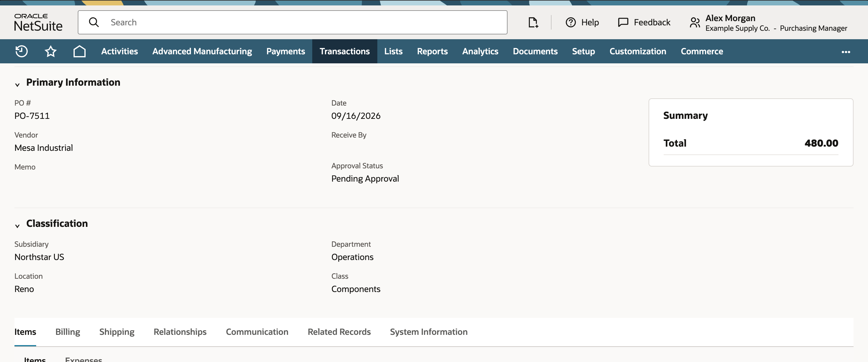Select the Expenses subtab
Screen dimensions: 868x362
[x=83, y=359]
